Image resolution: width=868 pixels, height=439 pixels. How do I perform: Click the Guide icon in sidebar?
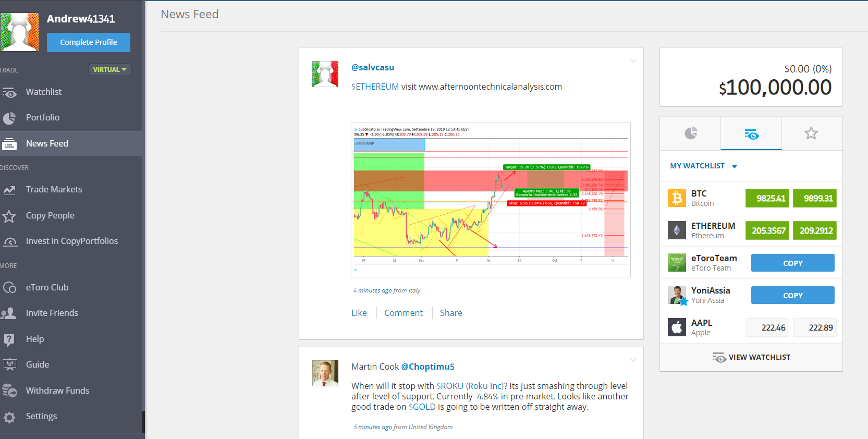click(9, 364)
